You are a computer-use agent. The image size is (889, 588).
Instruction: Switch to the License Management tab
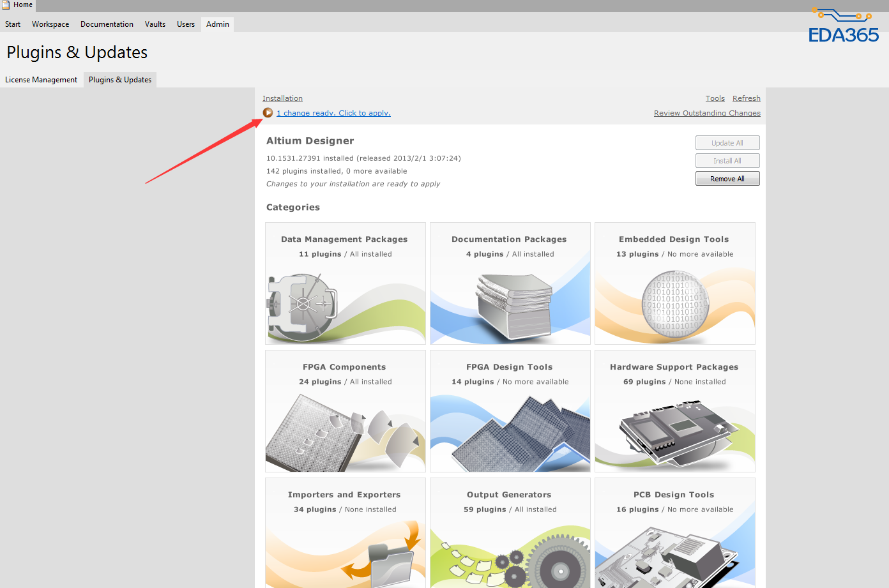click(42, 80)
